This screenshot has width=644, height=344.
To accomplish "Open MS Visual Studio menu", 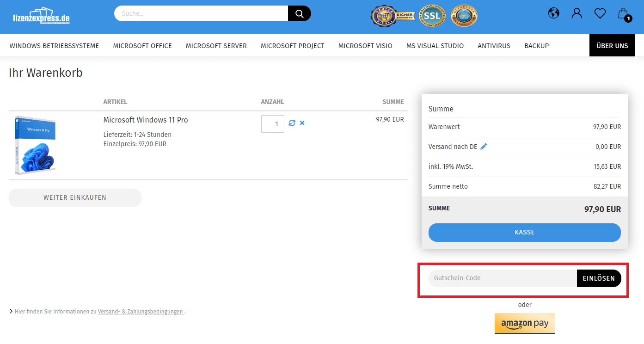I will tap(435, 46).
